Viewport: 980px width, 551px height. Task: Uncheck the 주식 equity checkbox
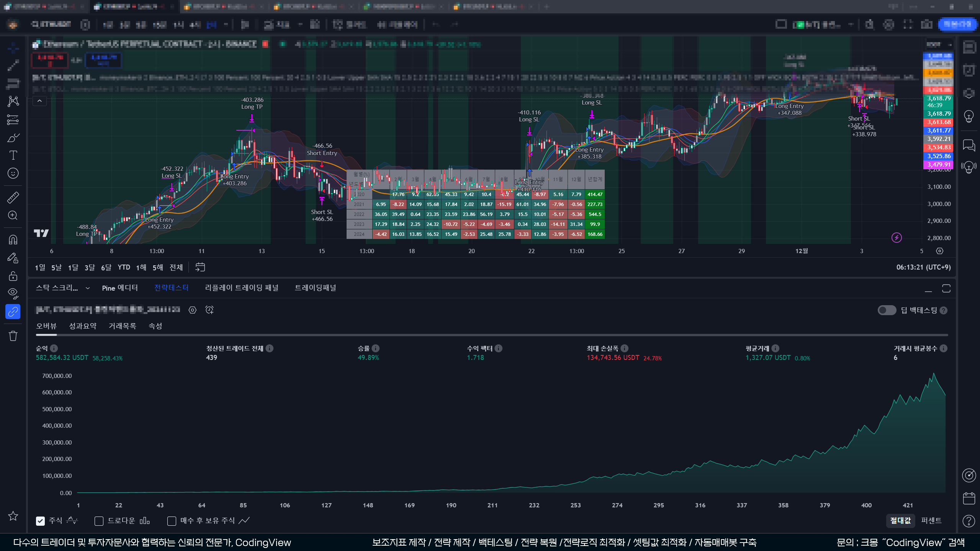[x=40, y=521]
